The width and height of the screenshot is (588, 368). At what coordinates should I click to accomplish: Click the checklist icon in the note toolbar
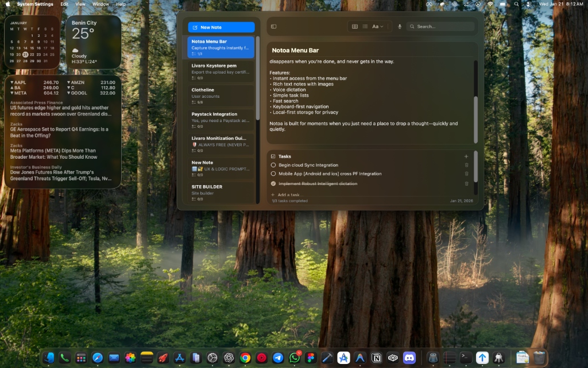[x=365, y=26]
